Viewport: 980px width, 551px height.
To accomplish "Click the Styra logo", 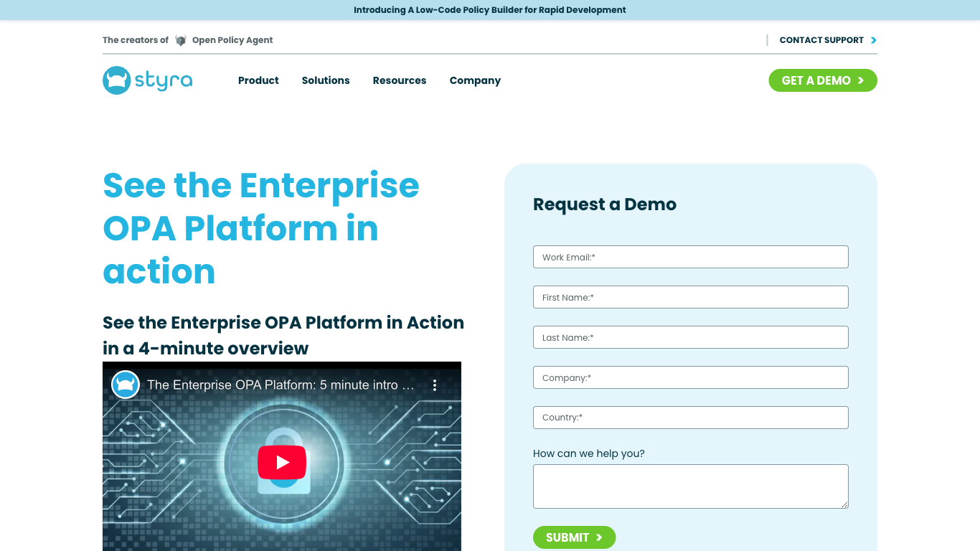I will pos(148,80).
